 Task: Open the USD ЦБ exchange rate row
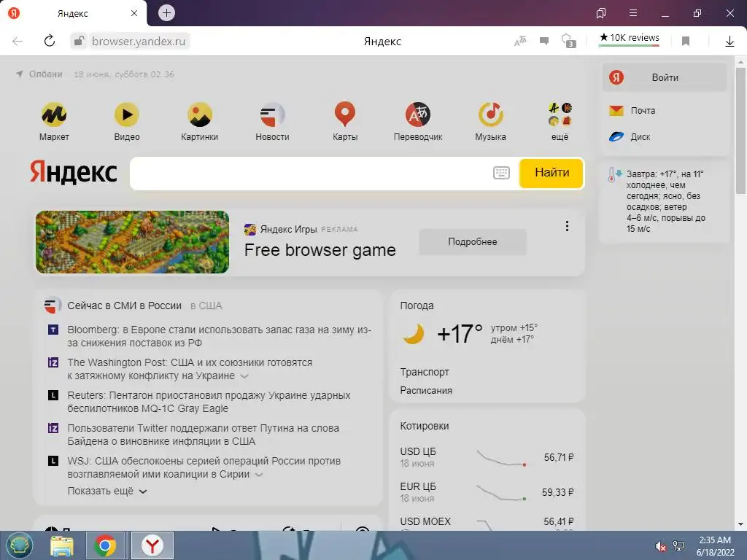(x=487, y=457)
